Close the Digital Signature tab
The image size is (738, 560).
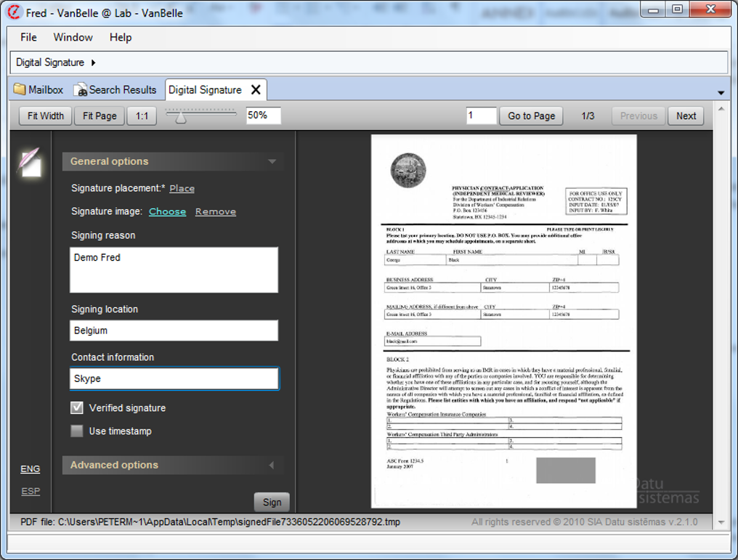pyautogui.click(x=256, y=90)
